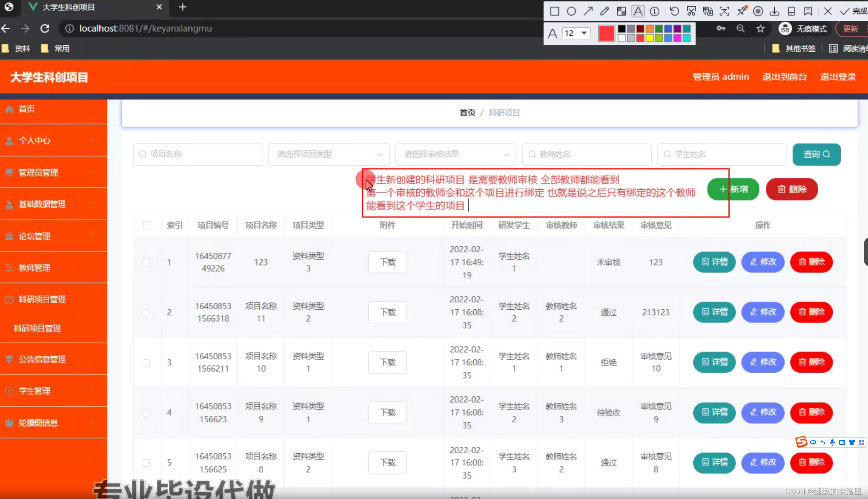This screenshot has width=868, height=499.
Task: Open the 请选择审核结果 dropdown
Action: (456, 154)
